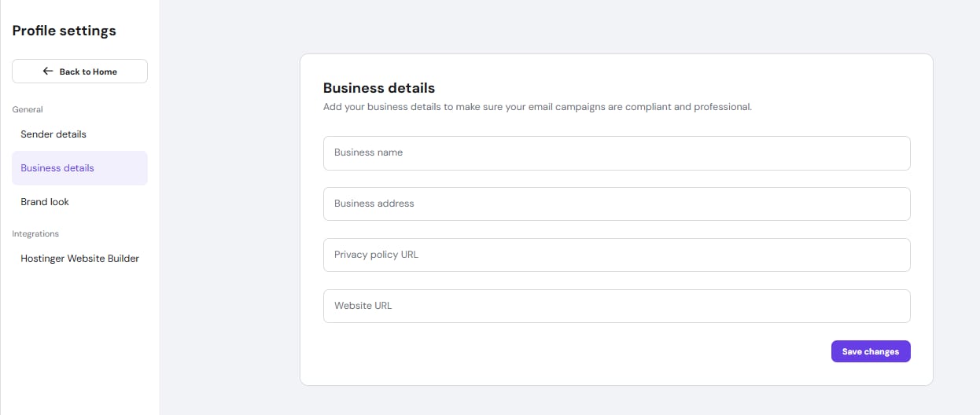This screenshot has width=980, height=415.
Task: Click the Business details form heading
Action: click(x=378, y=88)
